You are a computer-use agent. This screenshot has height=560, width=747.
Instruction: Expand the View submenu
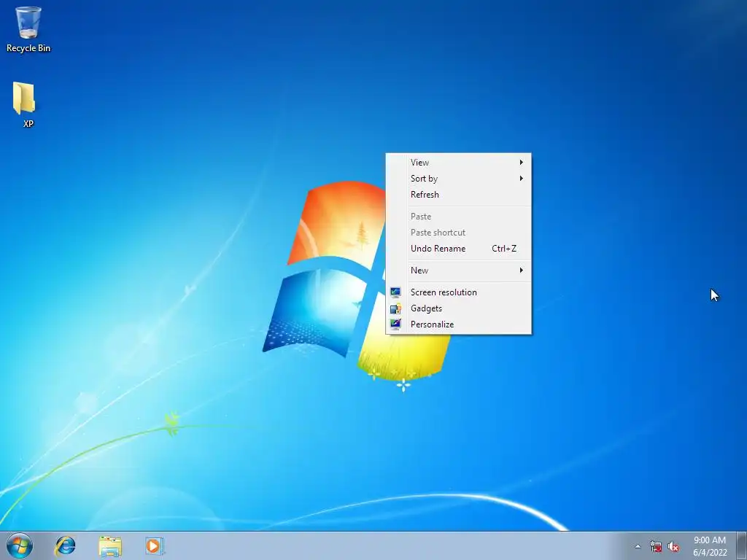[x=458, y=163]
